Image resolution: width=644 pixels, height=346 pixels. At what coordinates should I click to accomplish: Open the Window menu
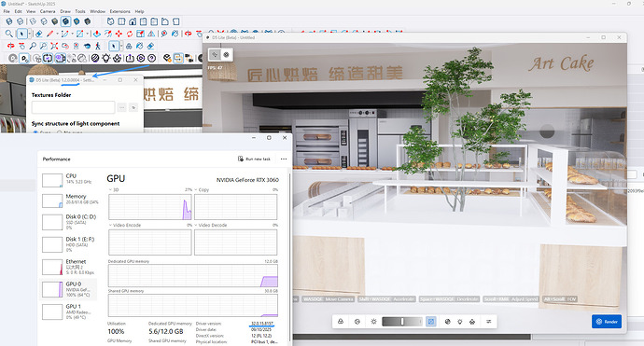click(x=98, y=11)
